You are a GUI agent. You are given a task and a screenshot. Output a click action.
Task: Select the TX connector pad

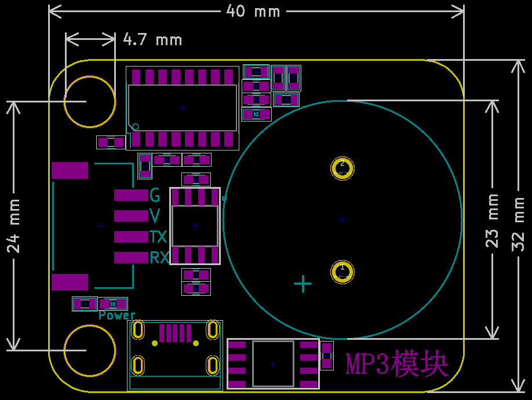pyautogui.click(x=132, y=237)
